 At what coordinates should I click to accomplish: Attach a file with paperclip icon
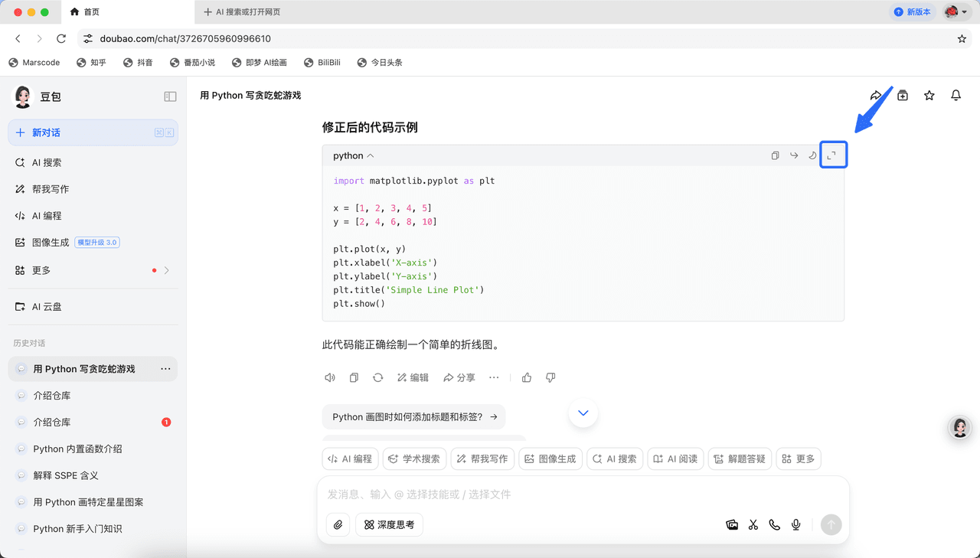click(x=338, y=524)
